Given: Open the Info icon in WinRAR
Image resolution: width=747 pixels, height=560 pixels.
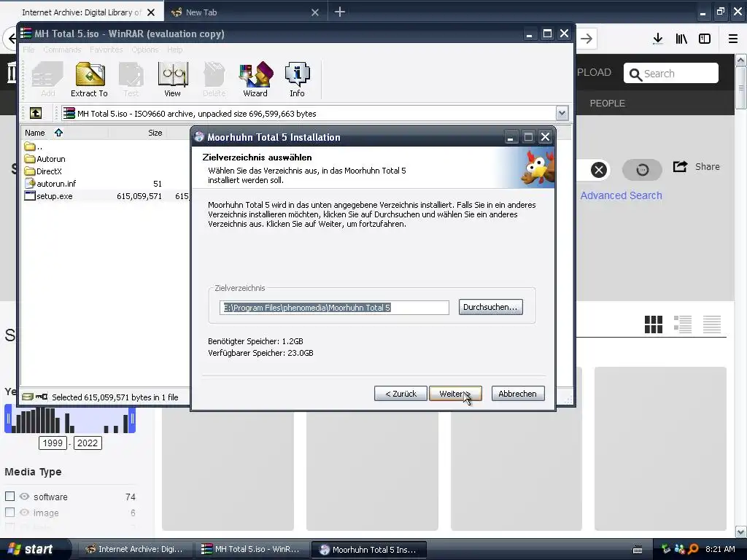Looking at the screenshot, I should (x=297, y=79).
